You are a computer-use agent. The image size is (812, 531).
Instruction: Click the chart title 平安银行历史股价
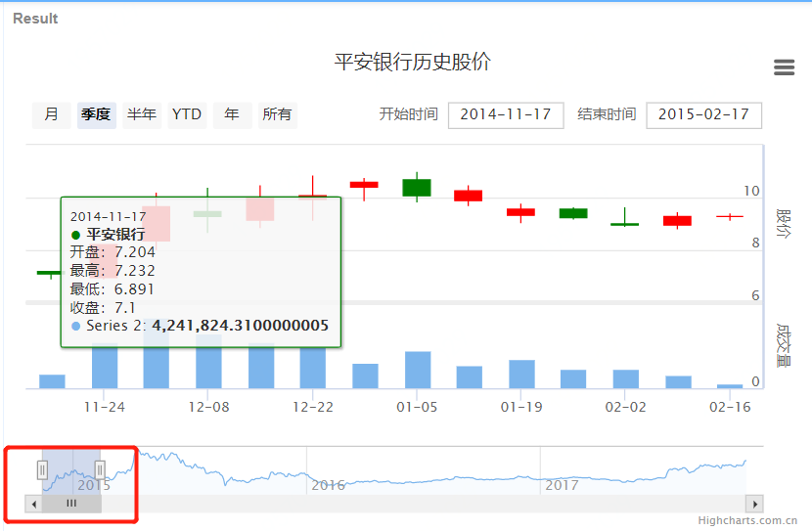412,62
